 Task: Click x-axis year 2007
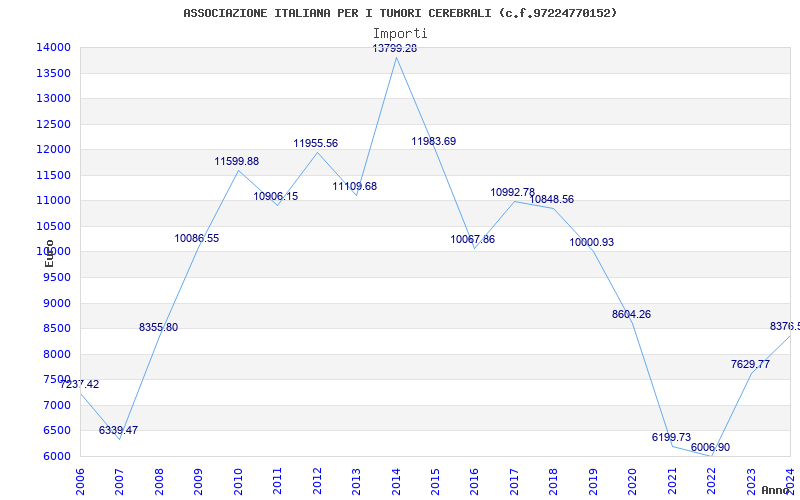(119, 482)
